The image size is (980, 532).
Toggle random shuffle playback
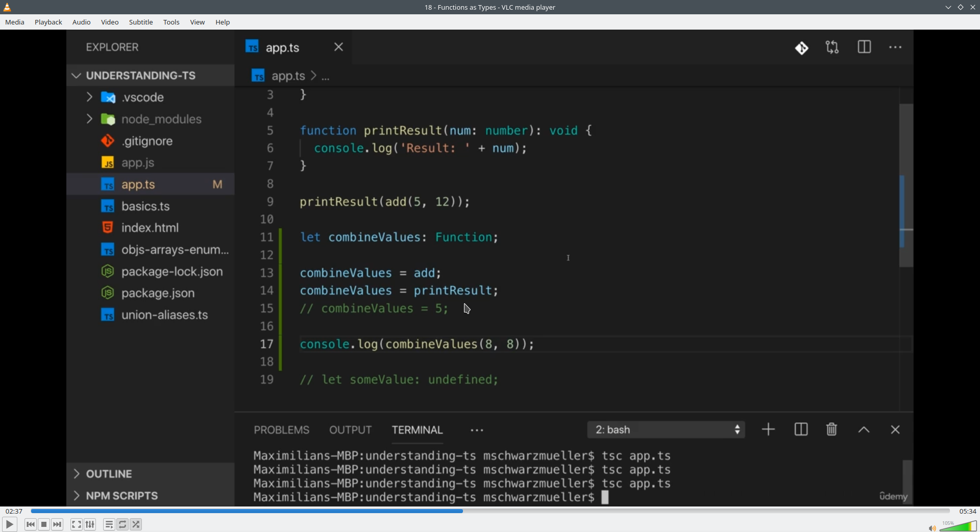point(136,524)
